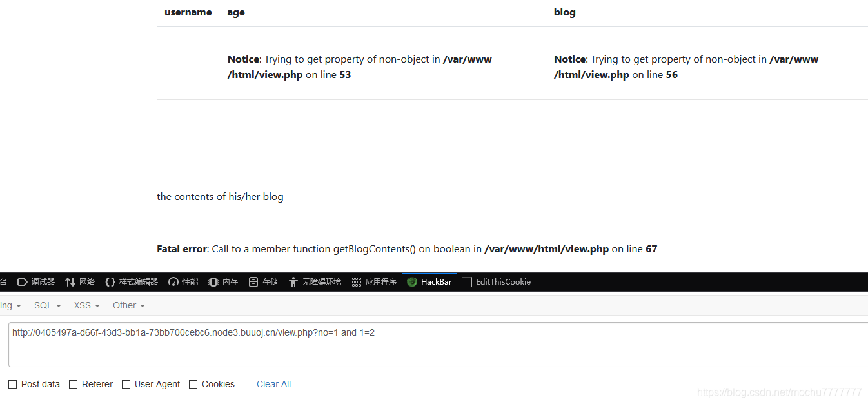Viewport: 868px width, 404px height.
Task: Open the 网络 (Network) devtools tab
Action: 80,282
